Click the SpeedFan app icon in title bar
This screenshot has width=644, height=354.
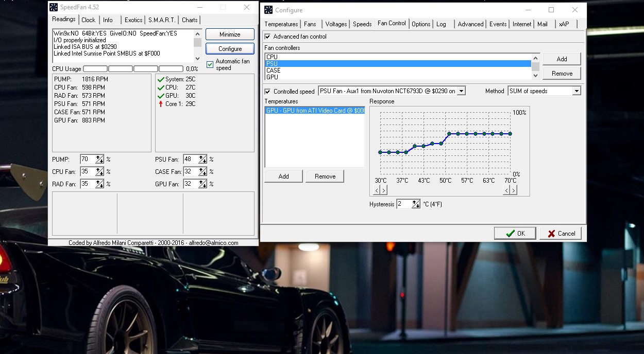[54, 7]
